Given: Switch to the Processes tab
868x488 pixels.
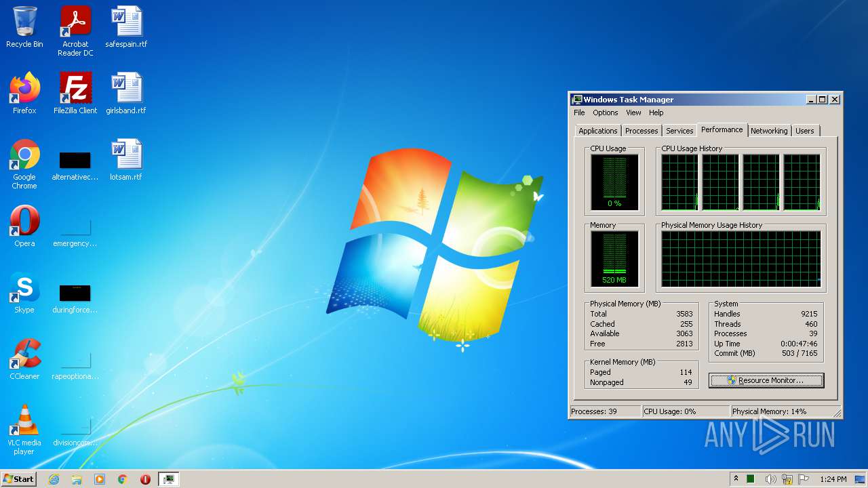Looking at the screenshot, I should 642,131.
